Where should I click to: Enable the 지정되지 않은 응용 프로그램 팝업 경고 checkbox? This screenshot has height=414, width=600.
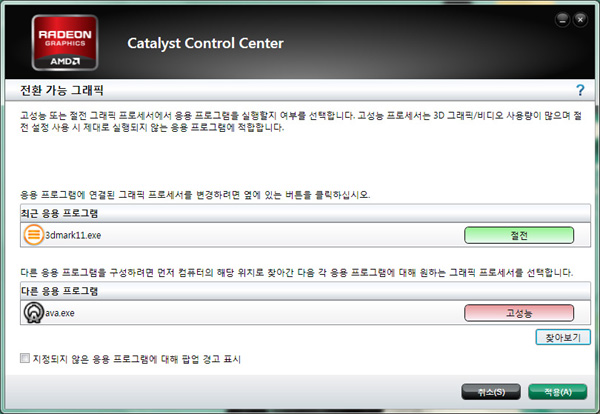[24, 358]
